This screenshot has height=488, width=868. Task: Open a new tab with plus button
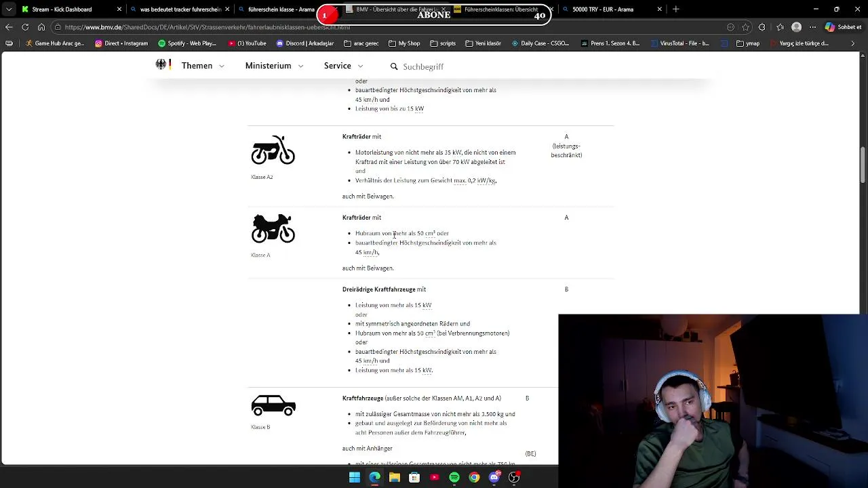point(675,9)
